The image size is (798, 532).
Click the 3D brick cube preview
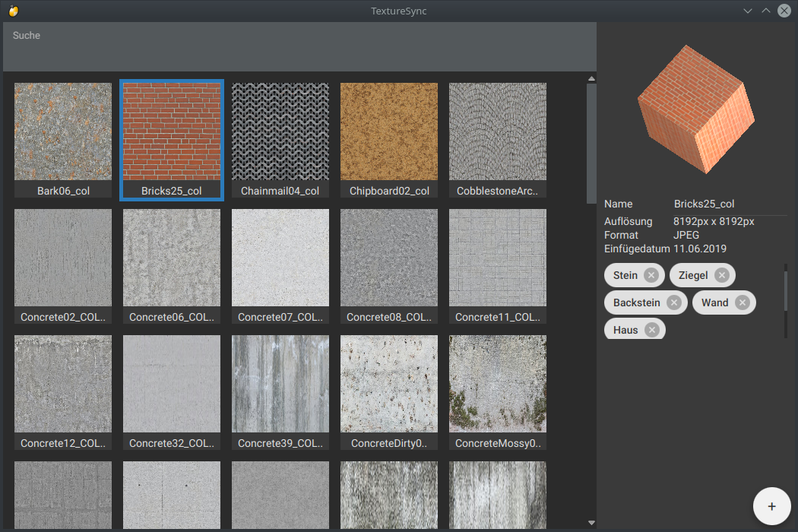click(696, 109)
